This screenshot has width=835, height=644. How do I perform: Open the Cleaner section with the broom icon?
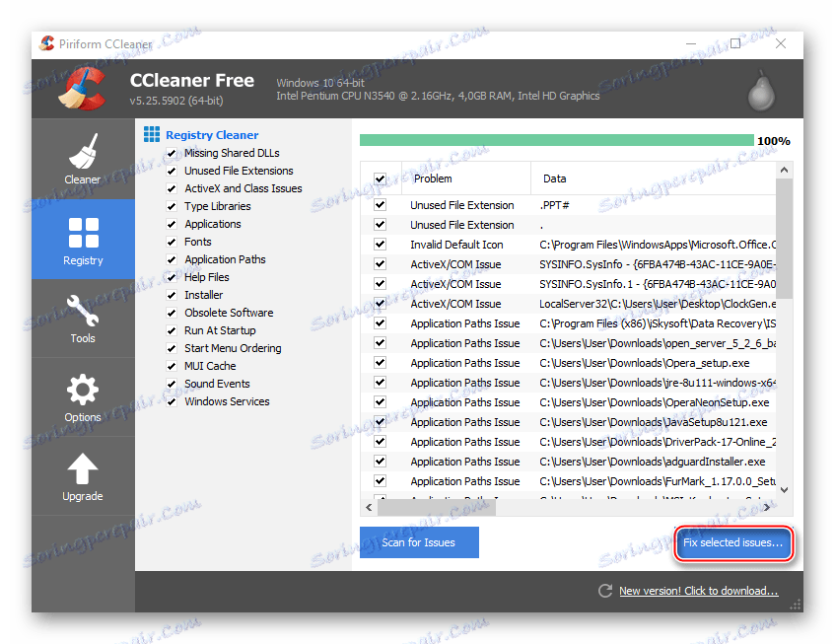tap(83, 159)
